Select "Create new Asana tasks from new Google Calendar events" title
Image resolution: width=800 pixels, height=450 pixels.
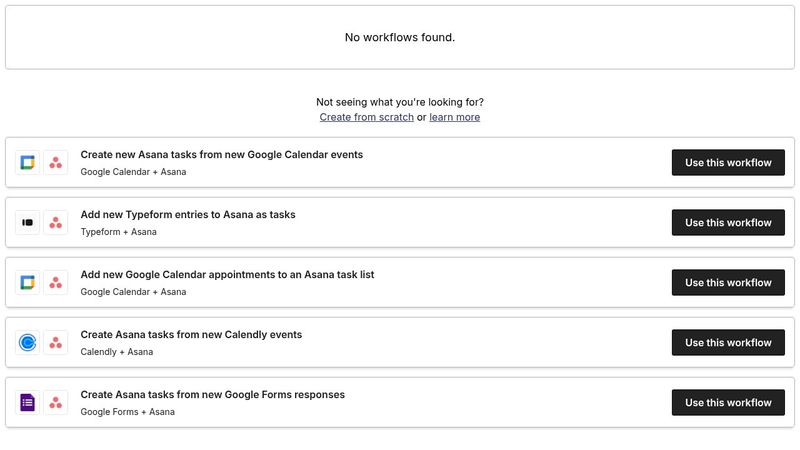[x=221, y=155]
